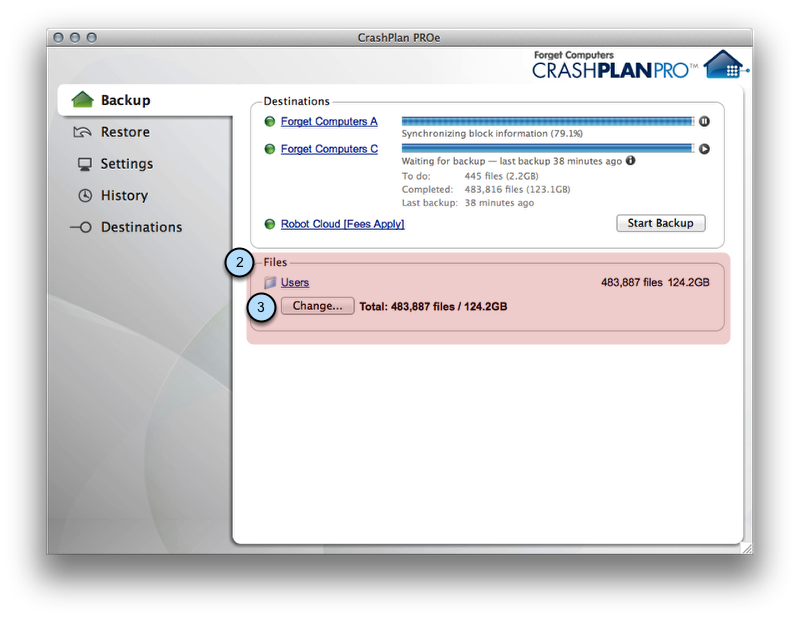Viewport: 800px width, 620px height.
Task: Click Forget Computers A progress bar
Action: tap(547, 121)
